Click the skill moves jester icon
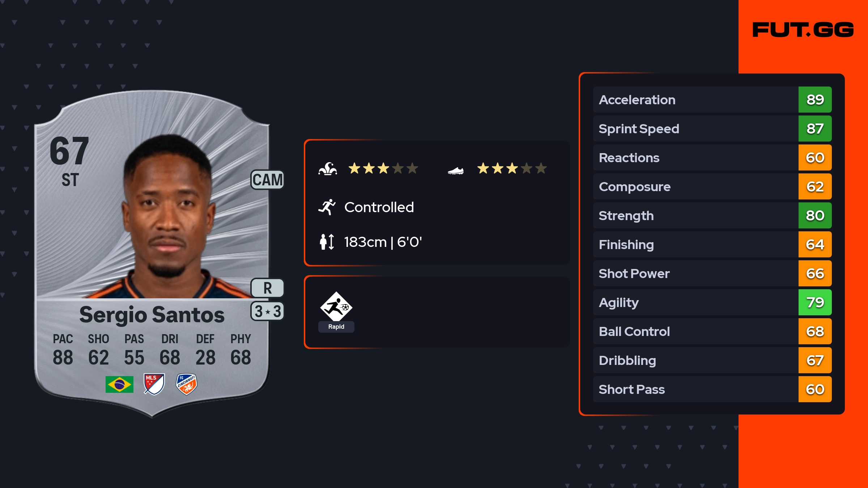868x488 pixels. [328, 169]
